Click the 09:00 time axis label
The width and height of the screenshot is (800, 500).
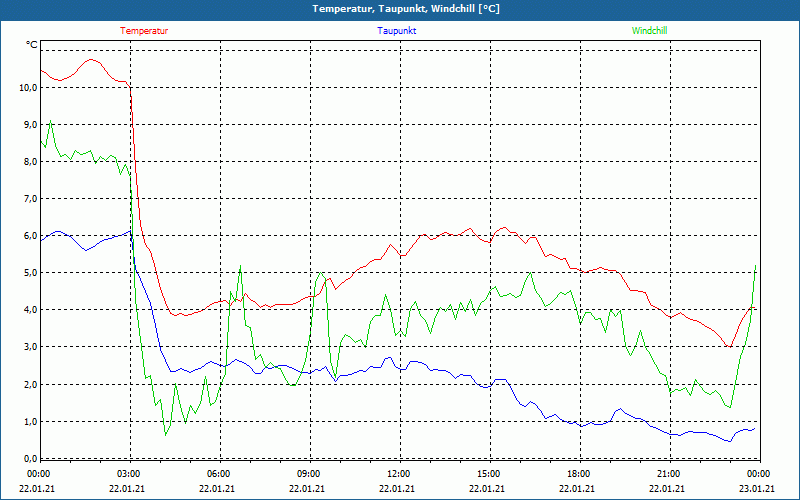point(310,474)
